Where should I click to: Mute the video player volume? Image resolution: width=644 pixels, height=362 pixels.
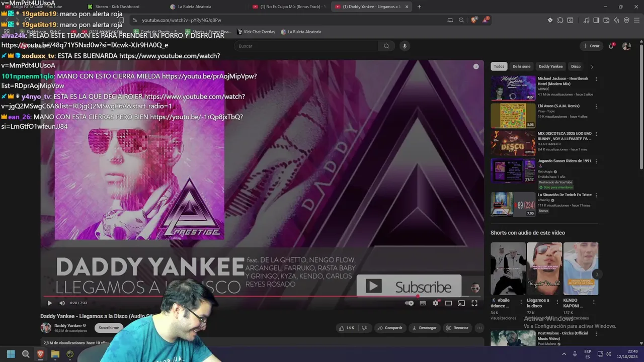62,303
